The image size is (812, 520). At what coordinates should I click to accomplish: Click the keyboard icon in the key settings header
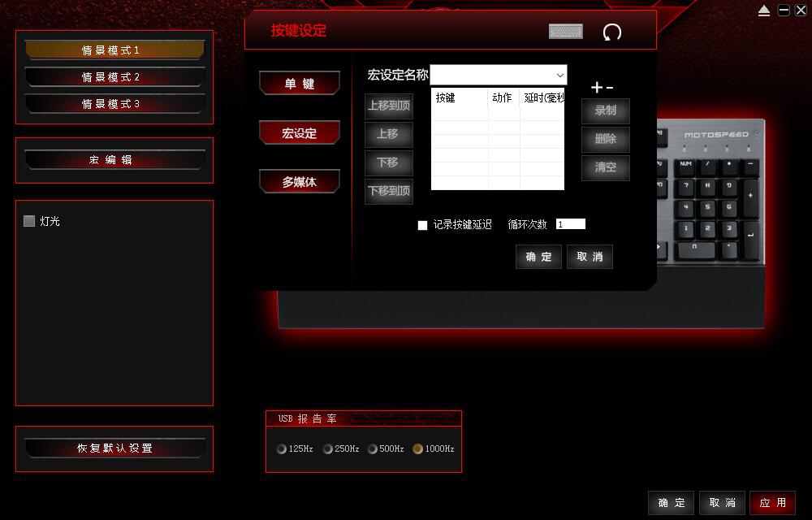pos(565,32)
